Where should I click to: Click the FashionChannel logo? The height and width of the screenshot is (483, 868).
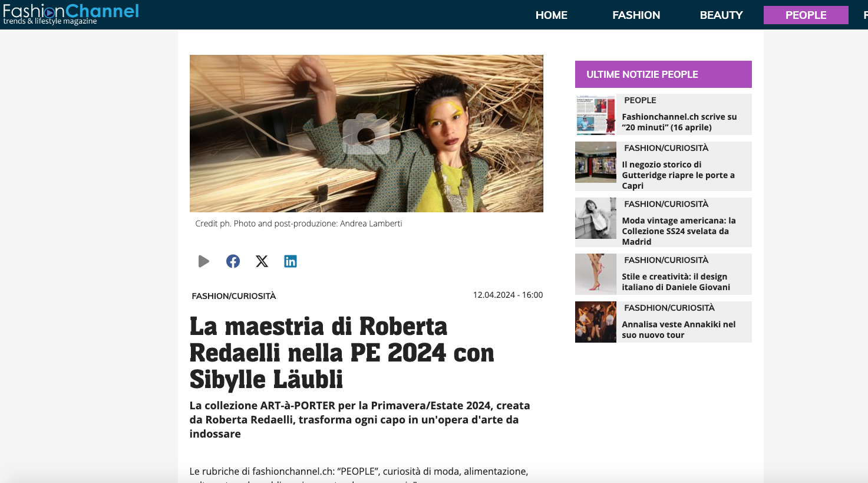71,13
